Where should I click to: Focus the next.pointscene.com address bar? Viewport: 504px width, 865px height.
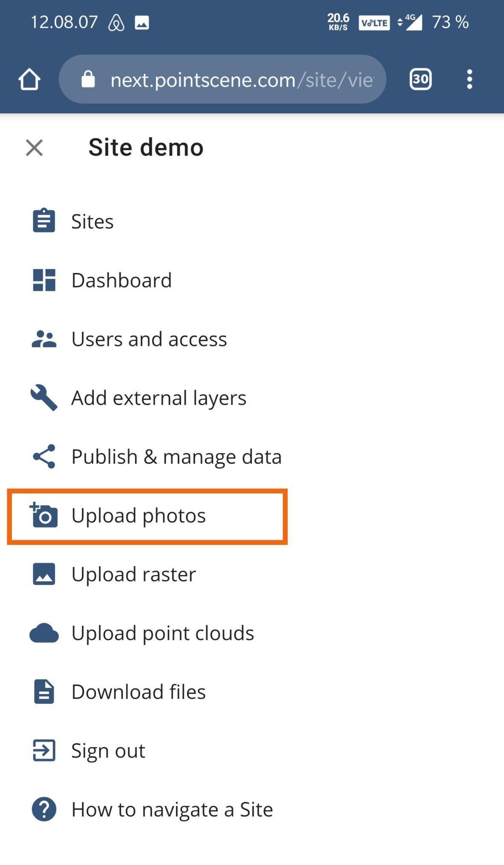tap(223, 79)
